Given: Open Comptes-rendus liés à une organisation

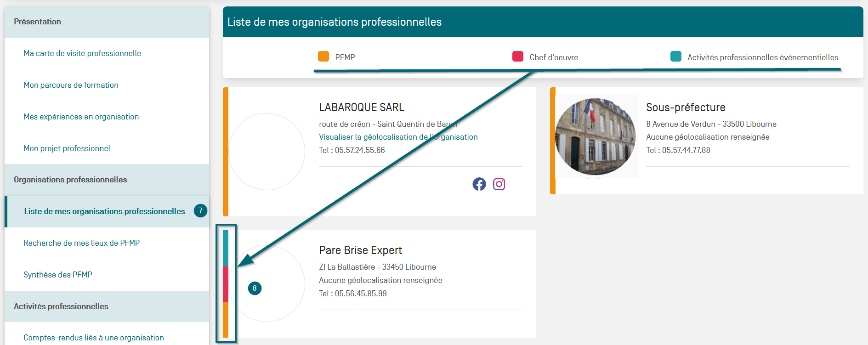Looking at the screenshot, I should tap(93, 338).
